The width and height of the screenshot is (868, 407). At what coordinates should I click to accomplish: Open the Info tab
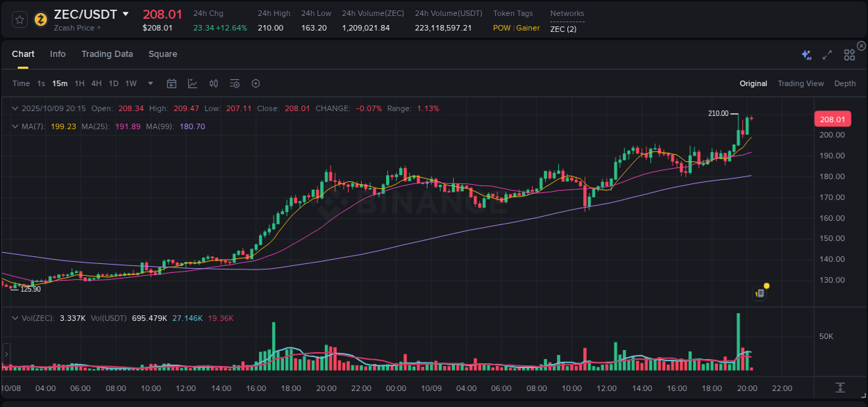pos(58,54)
